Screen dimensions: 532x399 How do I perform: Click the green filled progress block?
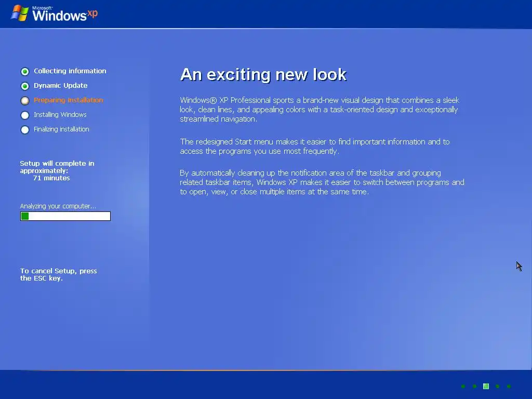(x=25, y=216)
